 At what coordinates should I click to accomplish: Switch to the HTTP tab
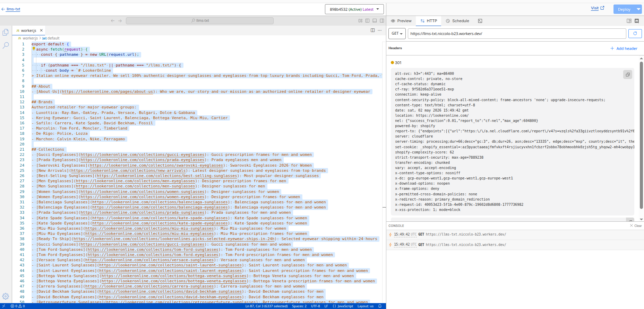429,21
